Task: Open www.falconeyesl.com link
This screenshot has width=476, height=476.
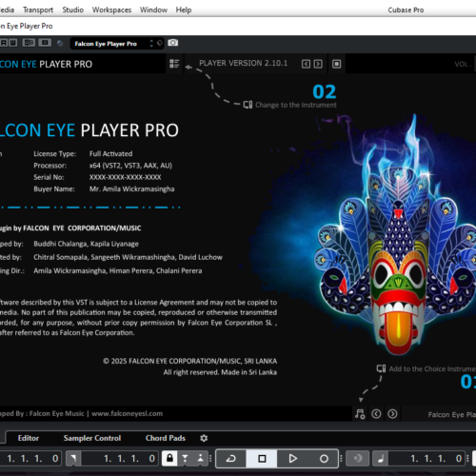Action: click(127, 413)
